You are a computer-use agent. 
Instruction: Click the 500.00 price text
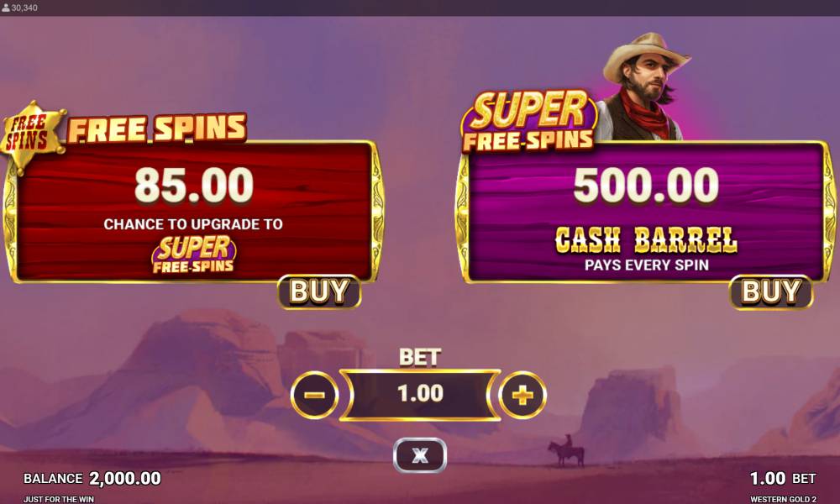[x=646, y=185]
